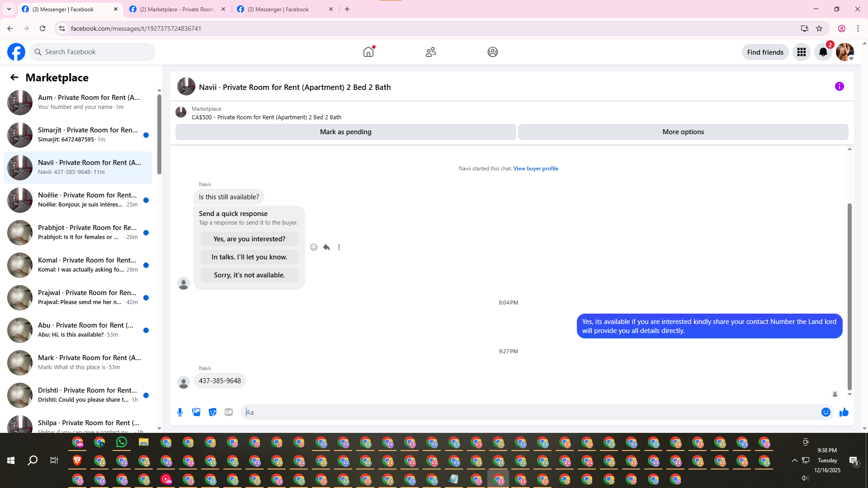Click More options button
This screenshot has height=488, width=868.
[683, 132]
